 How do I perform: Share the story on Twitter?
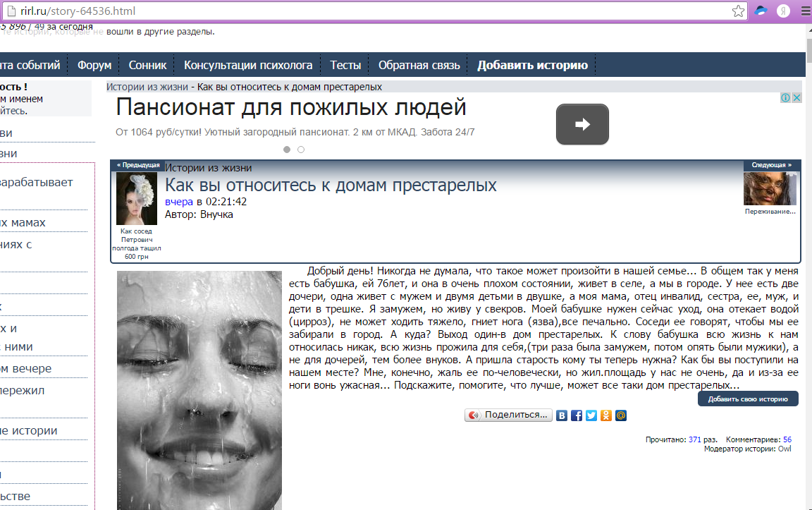tap(591, 415)
